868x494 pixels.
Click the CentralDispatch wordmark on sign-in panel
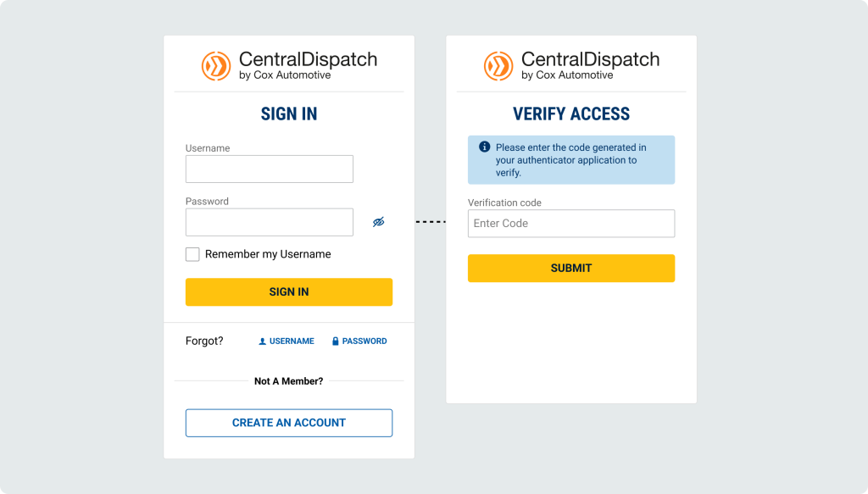click(308, 60)
